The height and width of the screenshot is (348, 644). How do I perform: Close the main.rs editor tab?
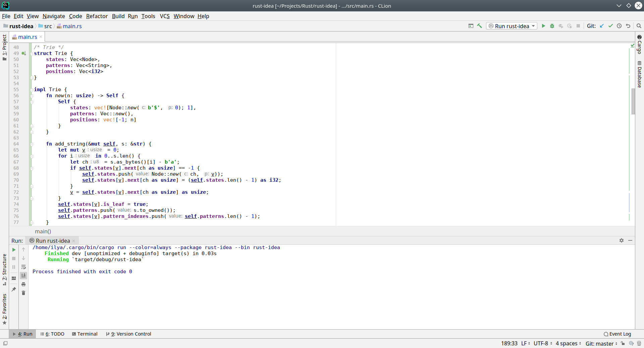pos(41,37)
